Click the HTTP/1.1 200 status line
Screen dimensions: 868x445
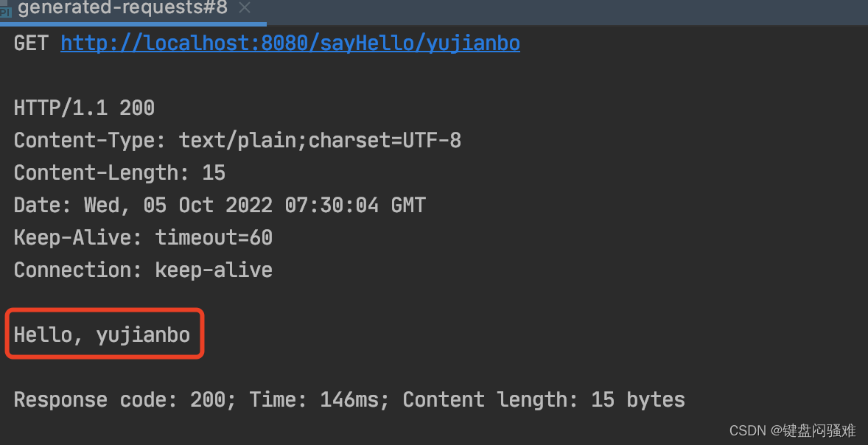84,108
